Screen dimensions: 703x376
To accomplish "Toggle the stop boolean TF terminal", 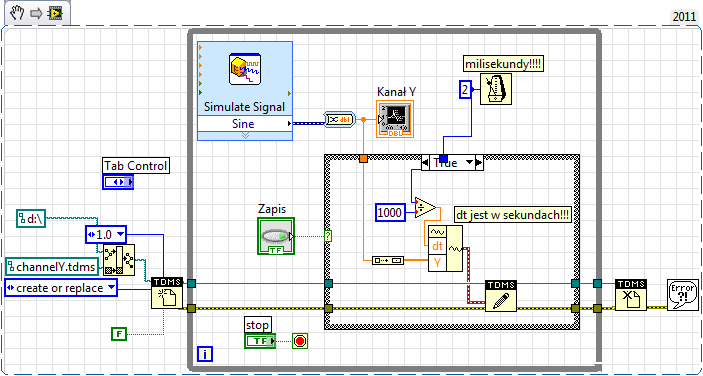I will tap(260, 341).
